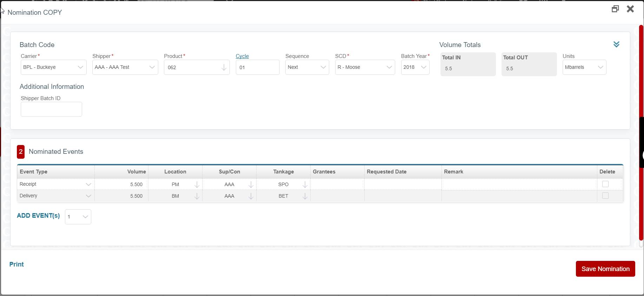
Task: Check the Delete box for Delivery row
Action: [605, 196]
